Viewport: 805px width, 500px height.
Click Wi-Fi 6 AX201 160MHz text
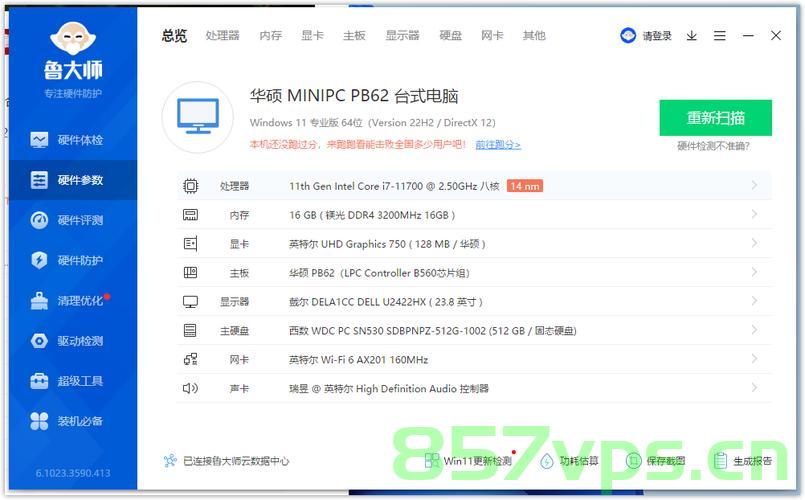click(x=358, y=359)
